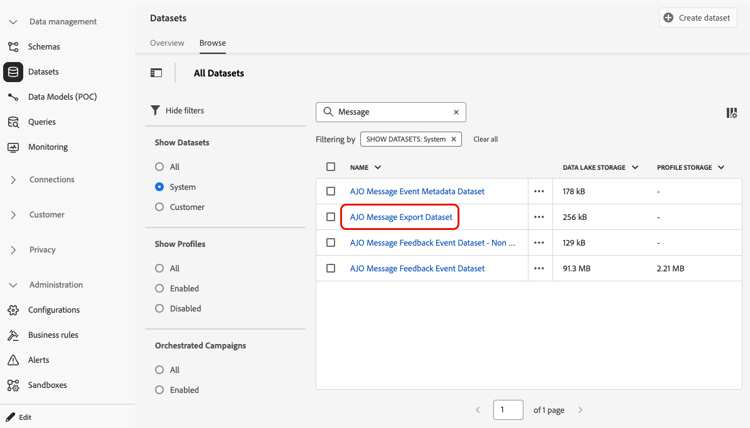Collapse the Data management section
750x428 pixels.
(13, 22)
